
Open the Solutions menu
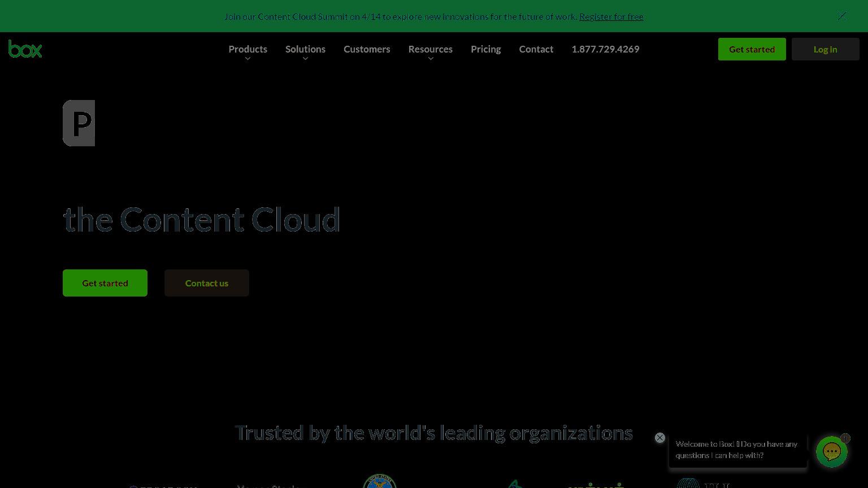[305, 49]
